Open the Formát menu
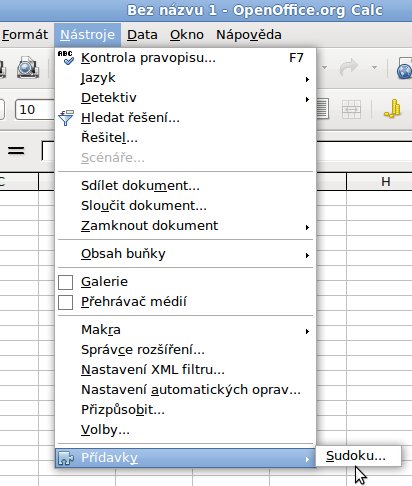The width and height of the screenshot is (412, 486). pos(24,35)
